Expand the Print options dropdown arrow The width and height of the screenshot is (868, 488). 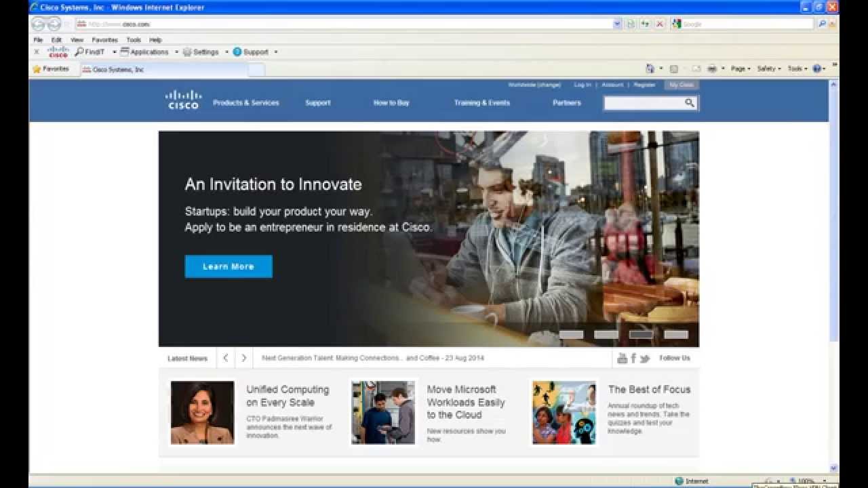pos(723,68)
